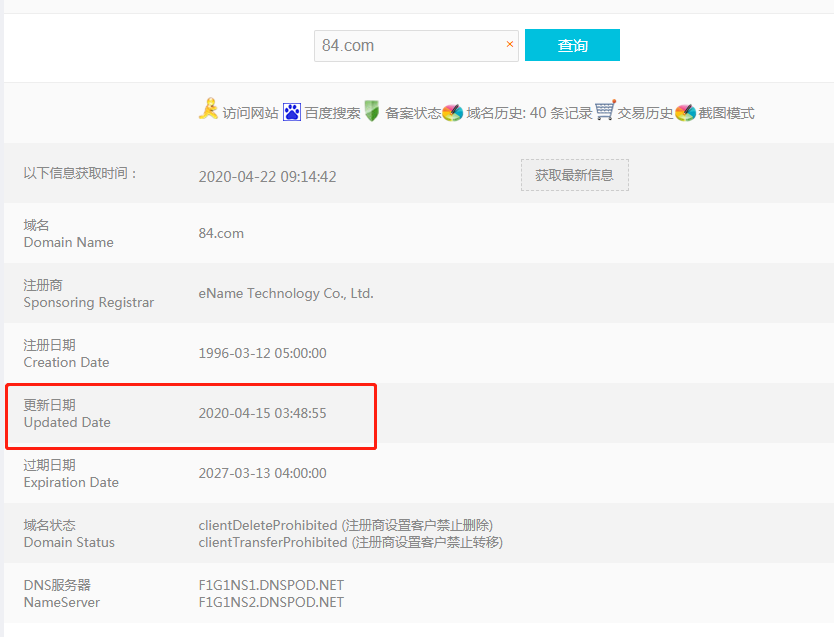The image size is (834, 637).
Task: View the 交易历史 link
Action: point(645,113)
